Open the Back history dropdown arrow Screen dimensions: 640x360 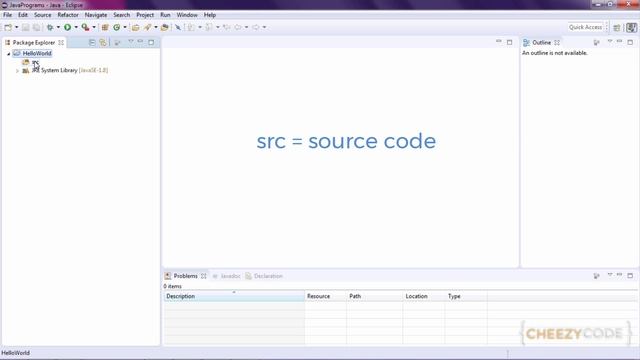pos(246,27)
